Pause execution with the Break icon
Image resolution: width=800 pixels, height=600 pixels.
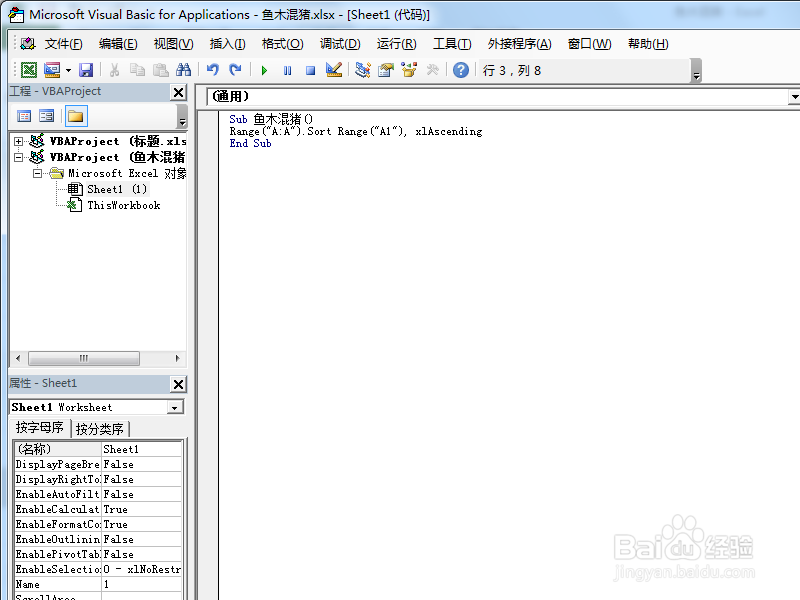pos(287,70)
